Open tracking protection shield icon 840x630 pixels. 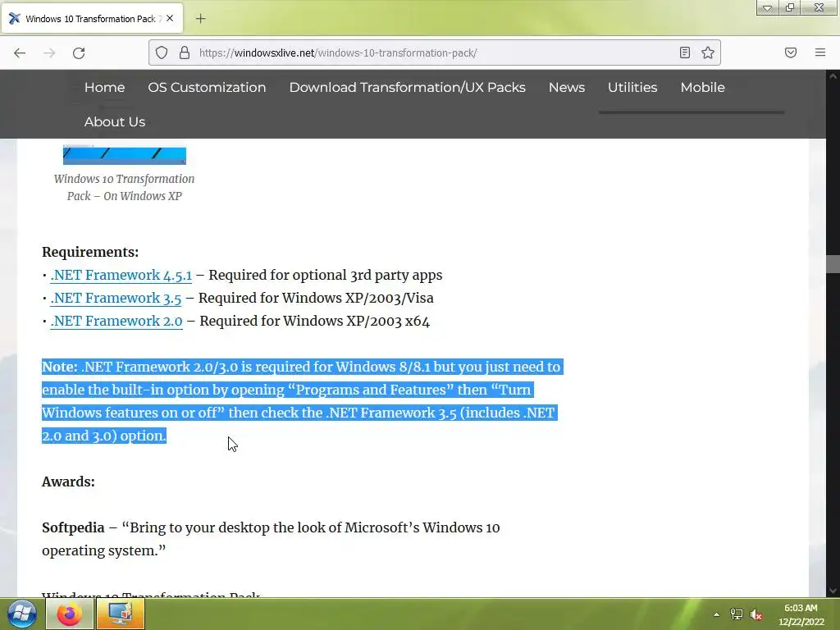pyautogui.click(x=162, y=52)
